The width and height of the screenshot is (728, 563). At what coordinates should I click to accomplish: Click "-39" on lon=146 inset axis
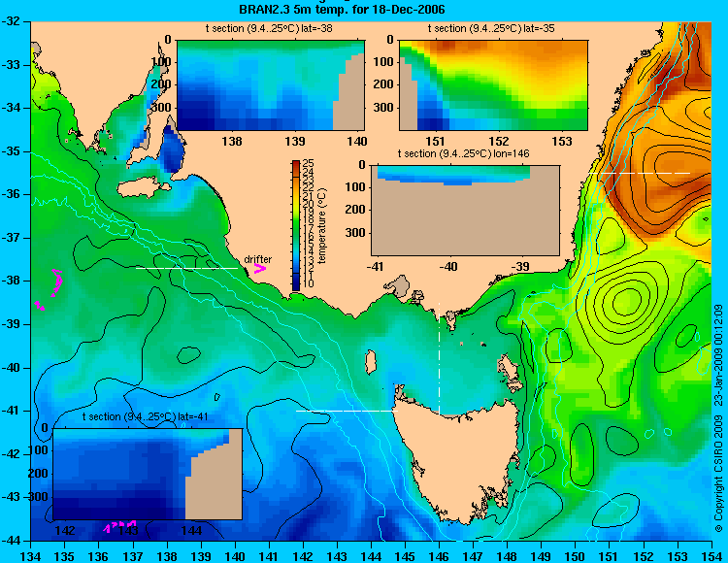(x=519, y=266)
